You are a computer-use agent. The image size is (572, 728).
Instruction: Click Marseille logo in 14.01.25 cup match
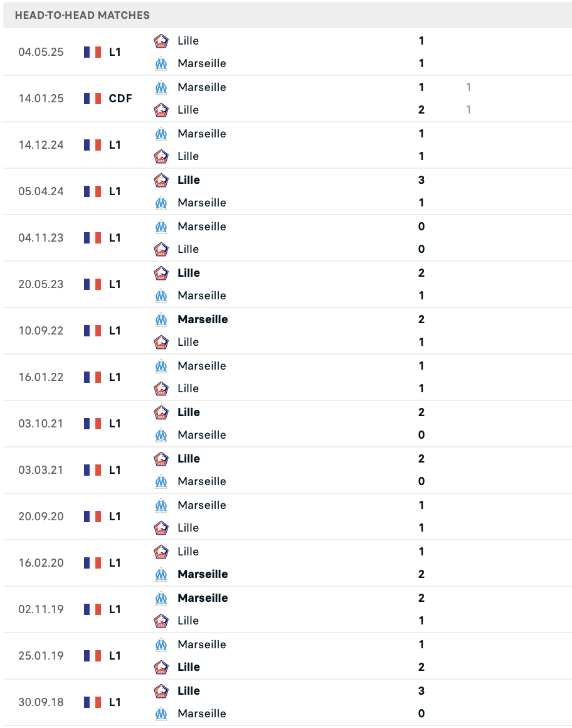coord(161,87)
